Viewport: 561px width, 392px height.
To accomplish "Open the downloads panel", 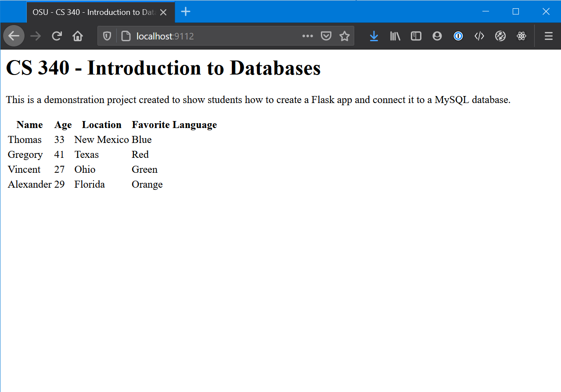I will click(374, 36).
